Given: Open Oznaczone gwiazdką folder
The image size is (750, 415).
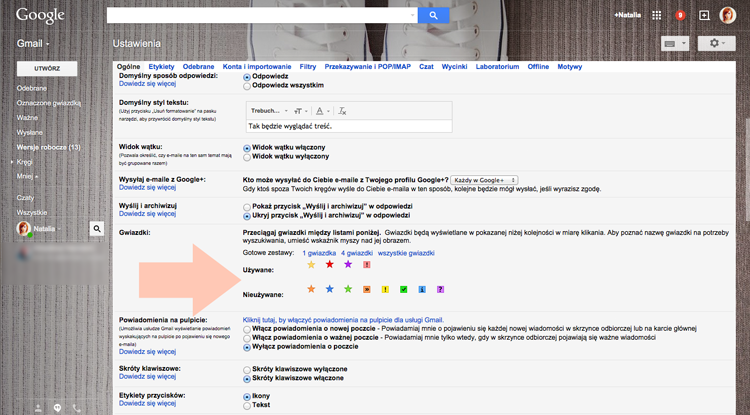Looking at the screenshot, I should point(49,103).
